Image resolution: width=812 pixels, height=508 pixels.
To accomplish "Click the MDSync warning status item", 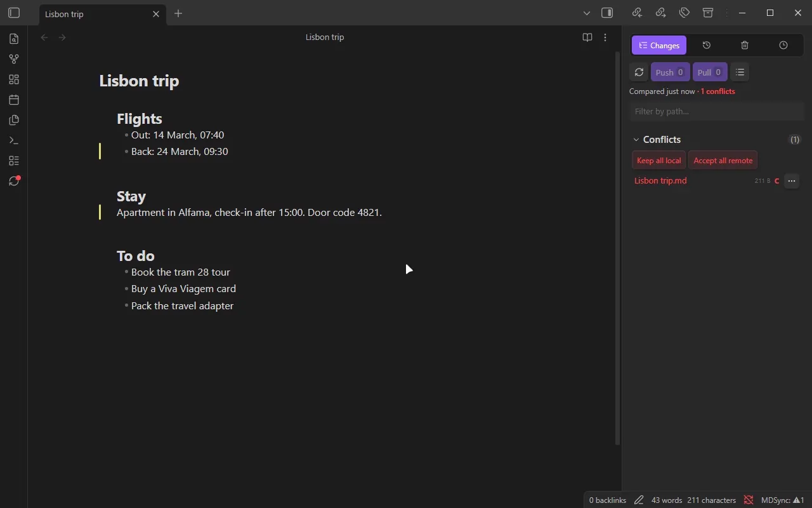I will coord(783,500).
